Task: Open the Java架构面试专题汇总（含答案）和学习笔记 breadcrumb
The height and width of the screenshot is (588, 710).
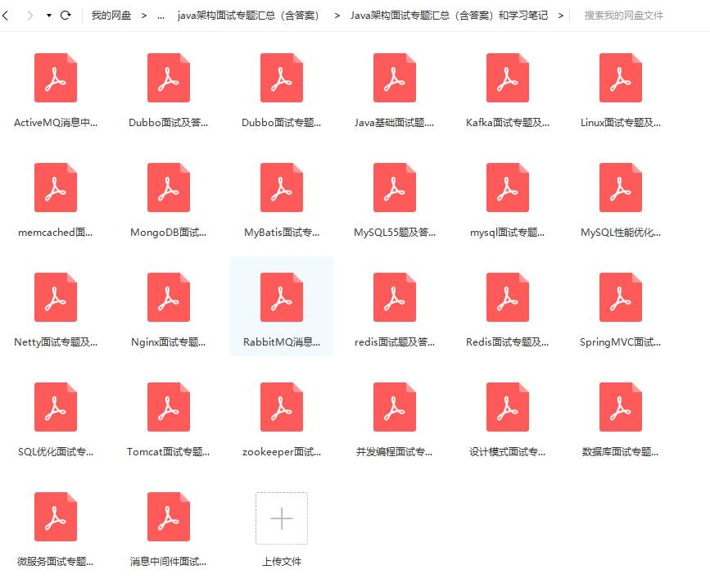Action: [449, 16]
